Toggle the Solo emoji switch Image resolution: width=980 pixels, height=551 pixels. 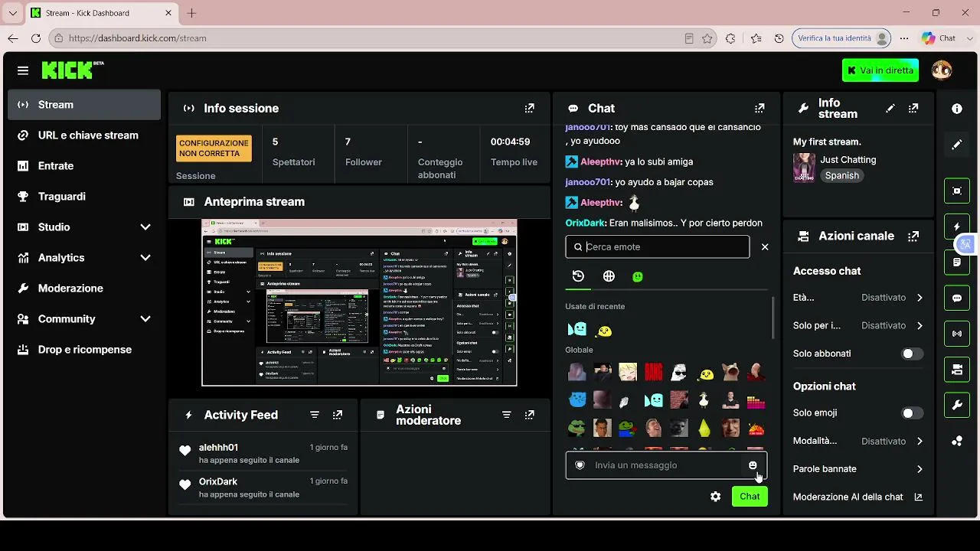coord(912,413)
